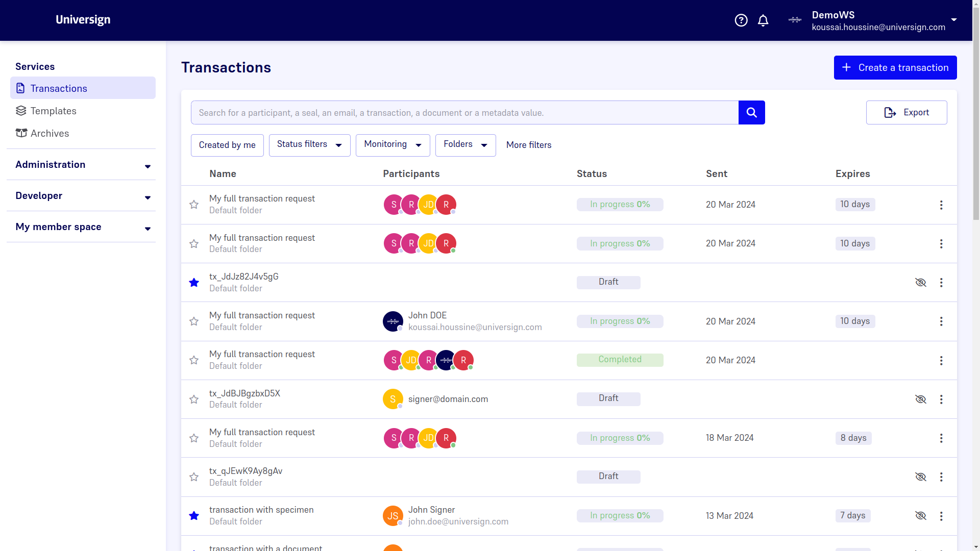
Task: Open kebab menu for tx_JdJz82J4v5gG row
Action: click(x=941, y=283)
